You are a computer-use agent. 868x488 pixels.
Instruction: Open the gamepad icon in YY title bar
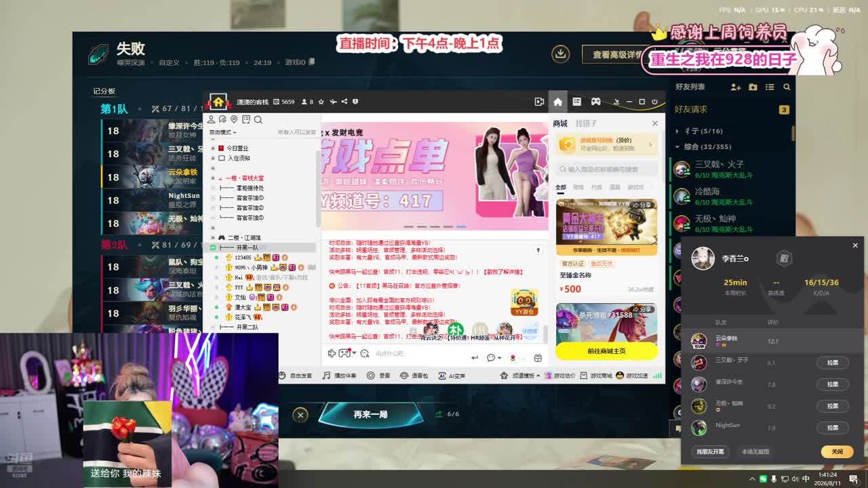[595, 102]
